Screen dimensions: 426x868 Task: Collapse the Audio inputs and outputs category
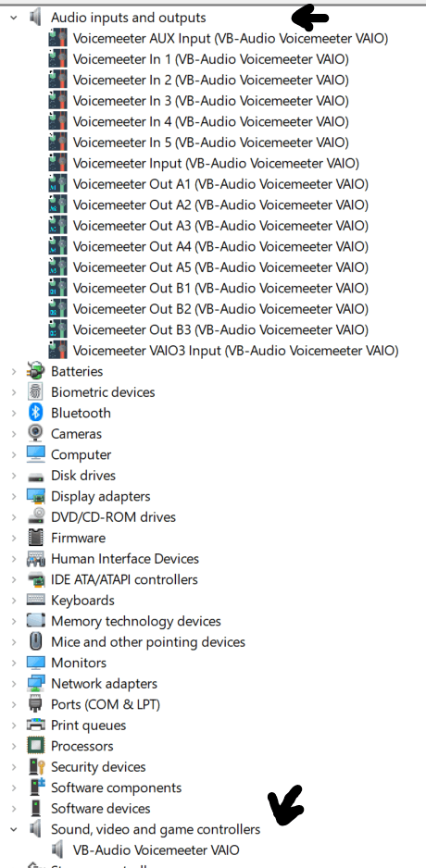pos(13,18)
